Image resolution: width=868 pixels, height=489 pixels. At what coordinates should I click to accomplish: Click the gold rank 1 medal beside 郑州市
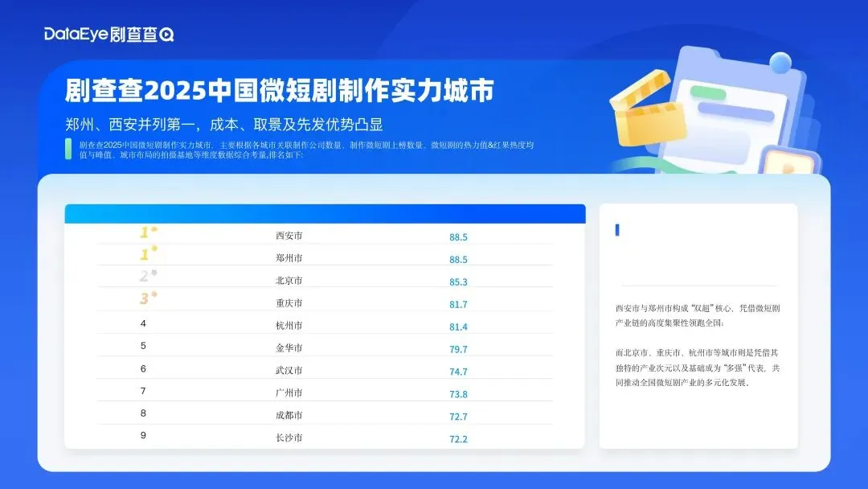click(x=149, y=253)
